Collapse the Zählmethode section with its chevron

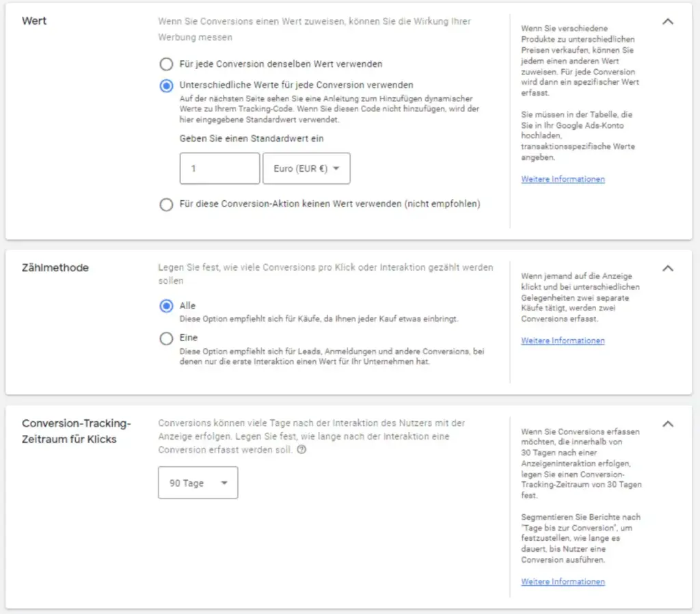[668, 268]
